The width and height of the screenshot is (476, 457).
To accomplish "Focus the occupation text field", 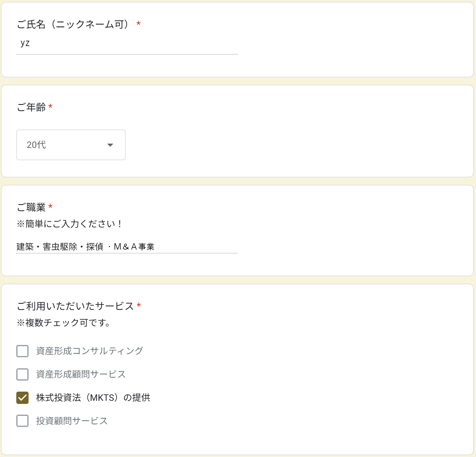I will click(x=127, y=246).
